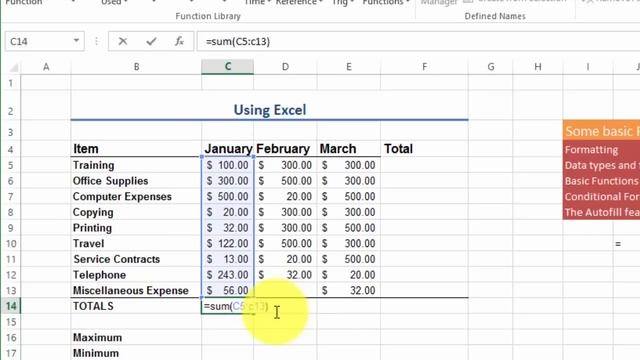Image resolution: width=640 pixels, height=360 pixels.
Task: Select row 16 header
Action: coord(11,338)
